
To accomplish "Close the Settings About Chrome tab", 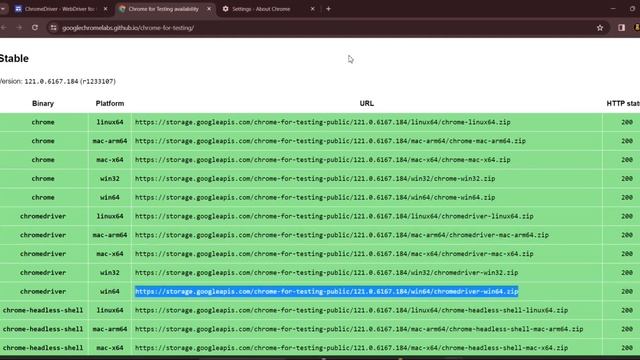I will pos(313,9).
